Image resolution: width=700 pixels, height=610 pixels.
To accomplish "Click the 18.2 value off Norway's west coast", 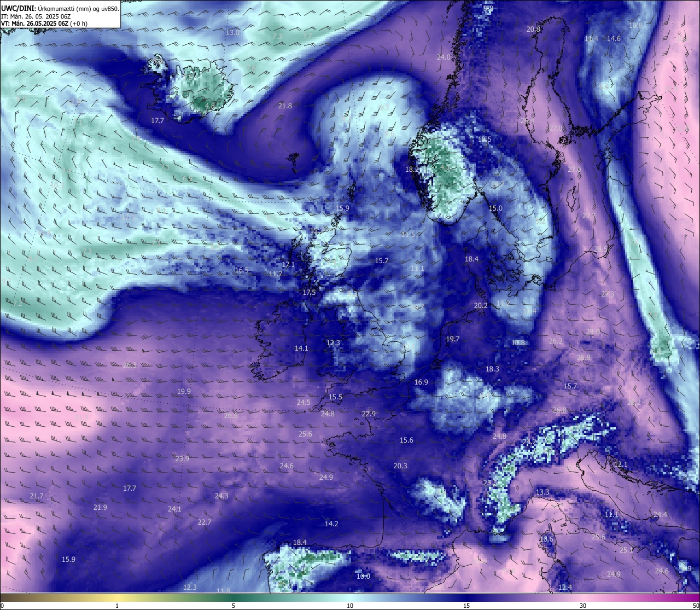I will 412,170.
